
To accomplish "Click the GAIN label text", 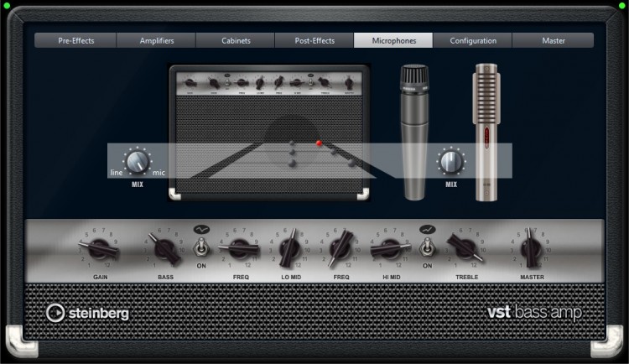I will click(101, 277).
